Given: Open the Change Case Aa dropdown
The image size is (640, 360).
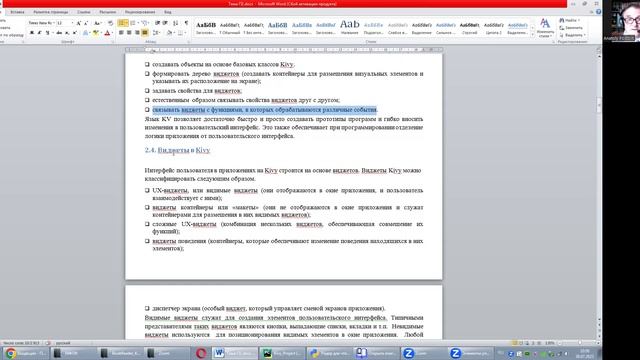Looking at the screenshot, I should tap(98, 23).
